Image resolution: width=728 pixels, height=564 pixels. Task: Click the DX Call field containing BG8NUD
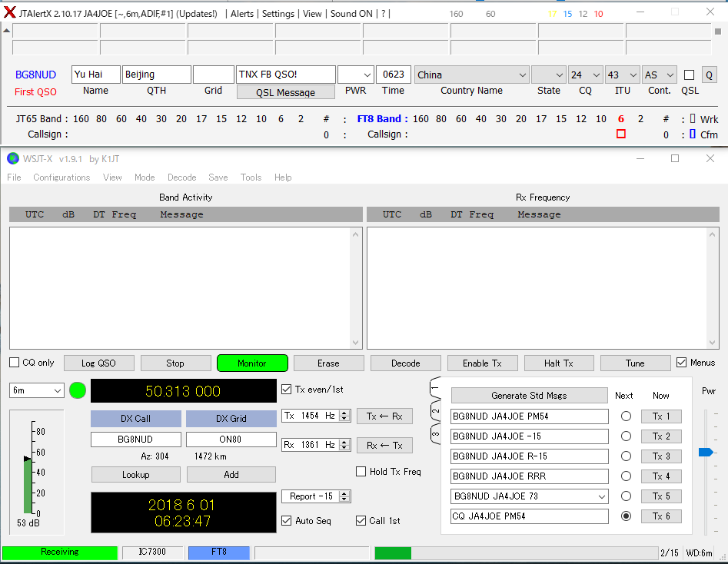[x=135, y=439]
